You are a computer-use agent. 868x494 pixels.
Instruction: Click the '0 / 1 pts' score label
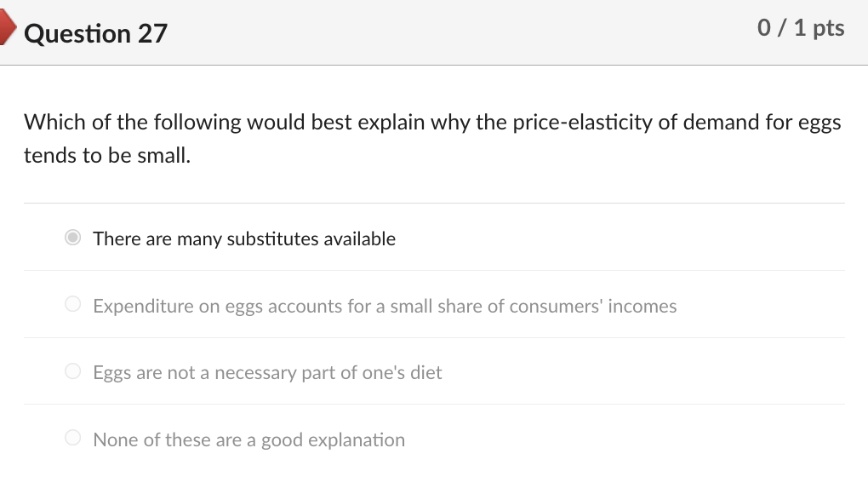click(800, 28)
